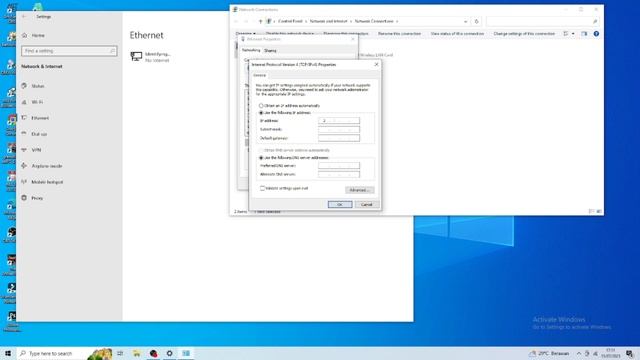The height and width of the screenshot is (360, 640).
Task: Click the Subnet mask input field
Action: point(339,129)
